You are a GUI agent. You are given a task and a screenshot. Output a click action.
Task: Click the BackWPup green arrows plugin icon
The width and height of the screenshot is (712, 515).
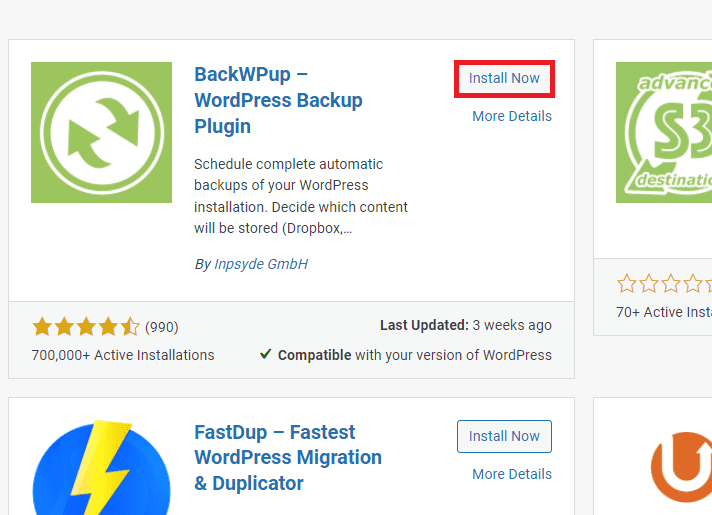(x=101, y=132)
